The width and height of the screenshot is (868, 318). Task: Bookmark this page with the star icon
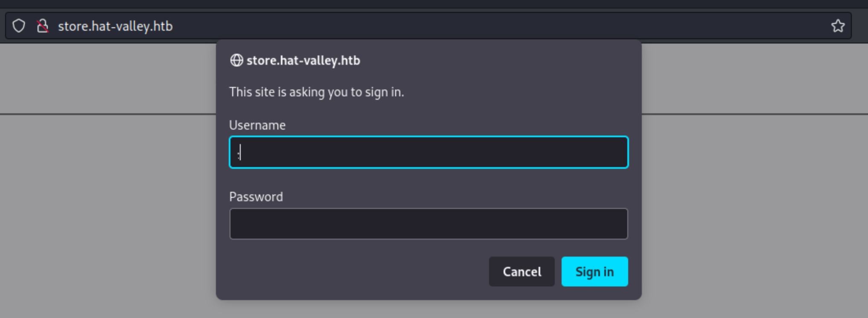[838, 26]
